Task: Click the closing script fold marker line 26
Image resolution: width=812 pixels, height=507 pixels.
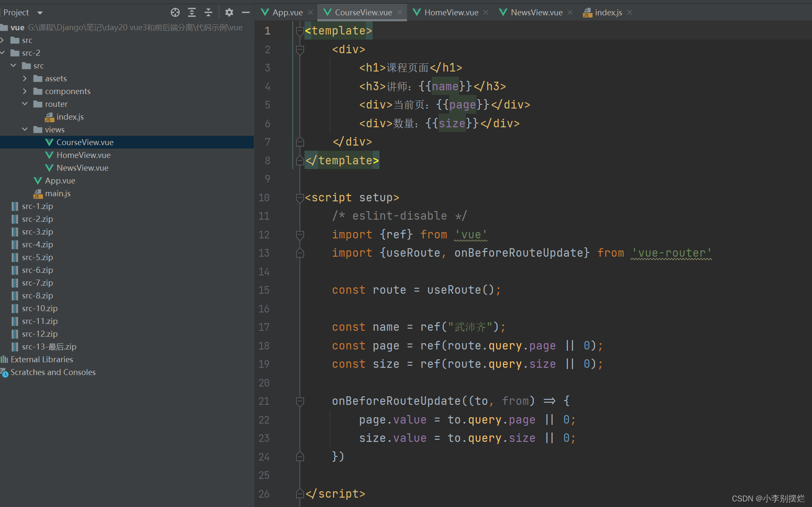Action: [x=300, y=494]
